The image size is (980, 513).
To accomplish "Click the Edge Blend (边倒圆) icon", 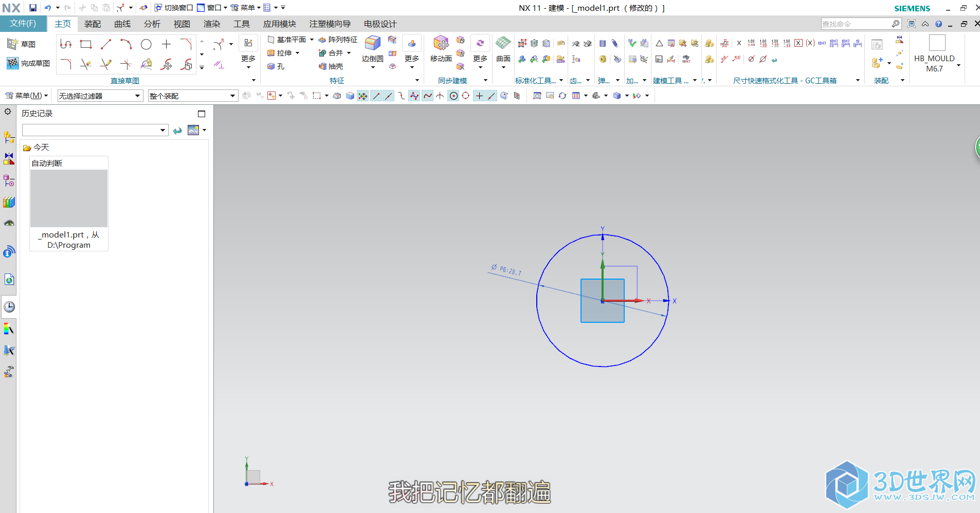I will (x=372, y=44).
